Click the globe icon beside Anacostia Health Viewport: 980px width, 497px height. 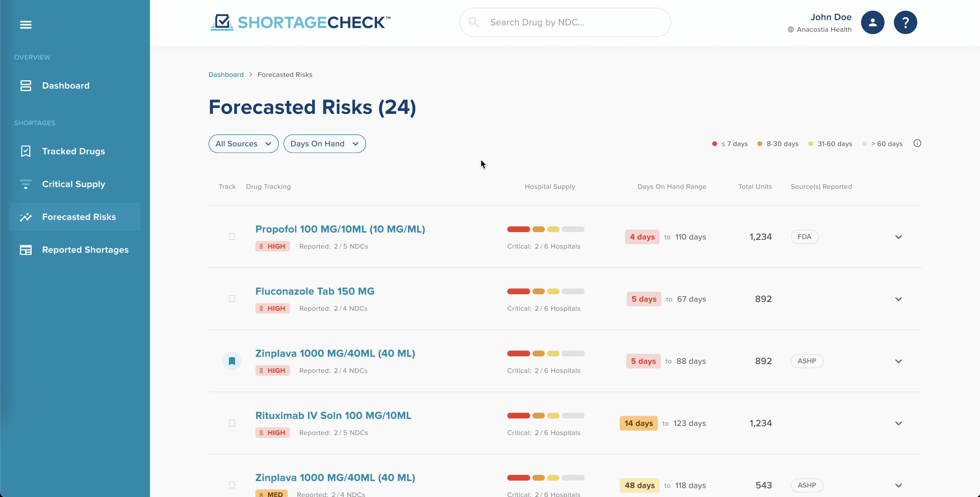coord(791,30)
